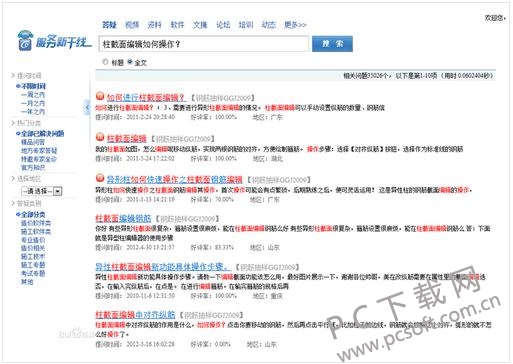The height and width of the screenshot is (364, 513).
Task: Open 柱截面编辑钢筋 result link
Action: [x=123, y=219]
